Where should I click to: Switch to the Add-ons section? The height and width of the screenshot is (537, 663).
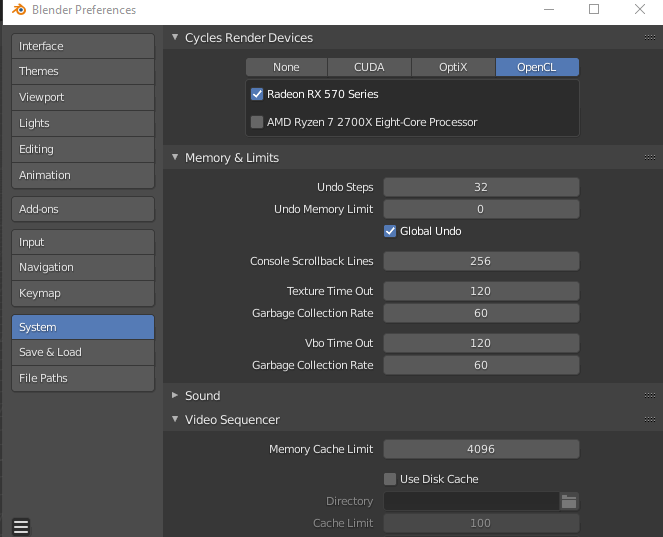[x=83, y=209]
